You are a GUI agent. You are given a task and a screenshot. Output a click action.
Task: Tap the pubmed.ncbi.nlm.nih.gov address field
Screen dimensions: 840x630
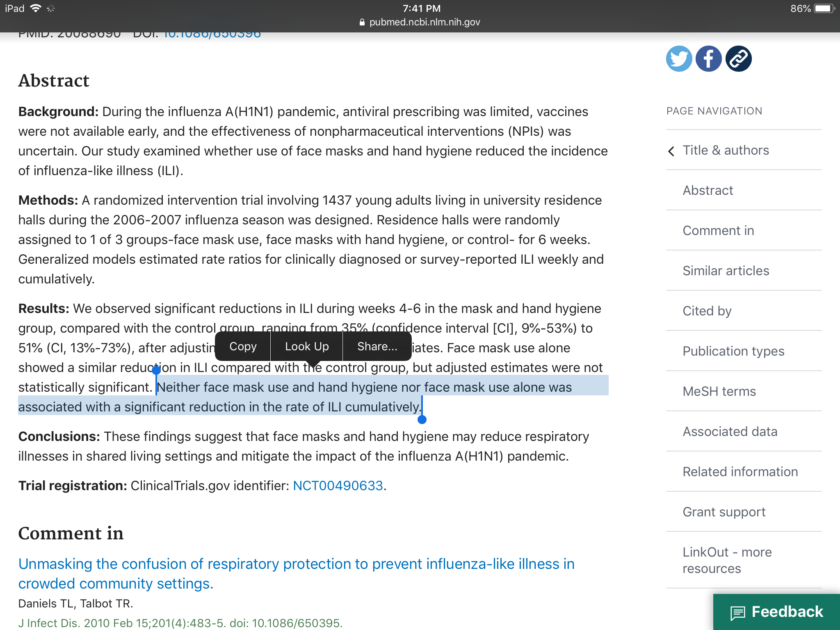pos(425,22)
